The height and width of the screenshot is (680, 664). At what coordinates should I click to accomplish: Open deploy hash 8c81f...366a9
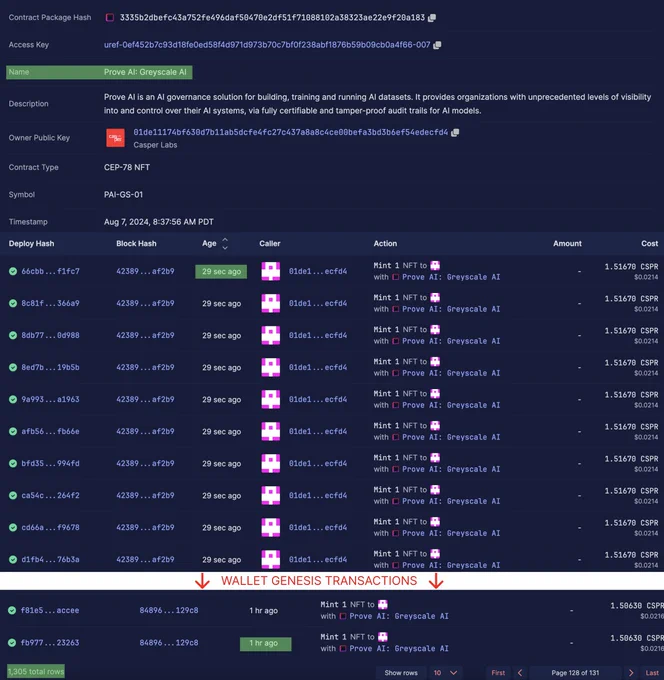(x=50, y=303)
